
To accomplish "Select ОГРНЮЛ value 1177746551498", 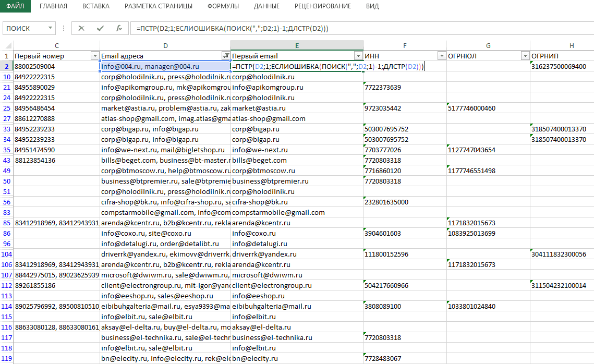I will (x=488, y=171).
